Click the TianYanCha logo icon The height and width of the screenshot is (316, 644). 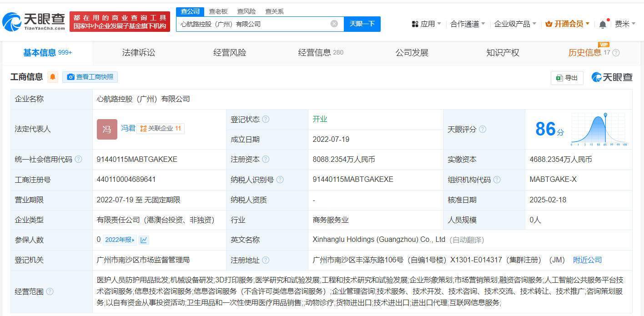pyautogui.click(x=12, y=21)
